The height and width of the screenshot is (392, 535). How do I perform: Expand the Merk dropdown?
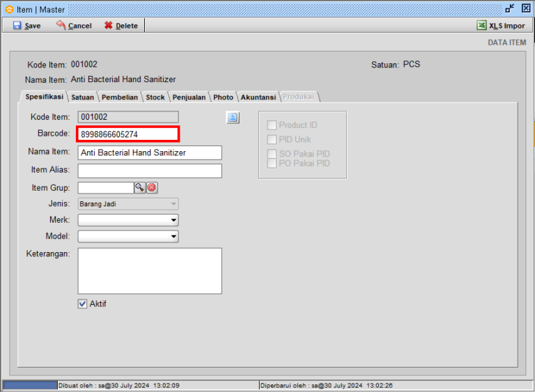click(x=173, y=220)
